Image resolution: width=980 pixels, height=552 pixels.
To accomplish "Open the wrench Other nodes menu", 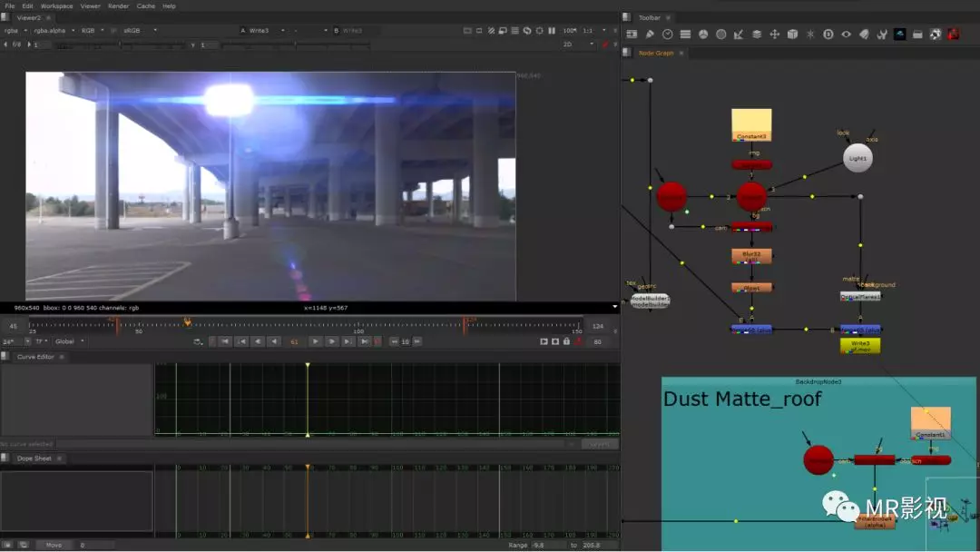I will tap(881, 34).
